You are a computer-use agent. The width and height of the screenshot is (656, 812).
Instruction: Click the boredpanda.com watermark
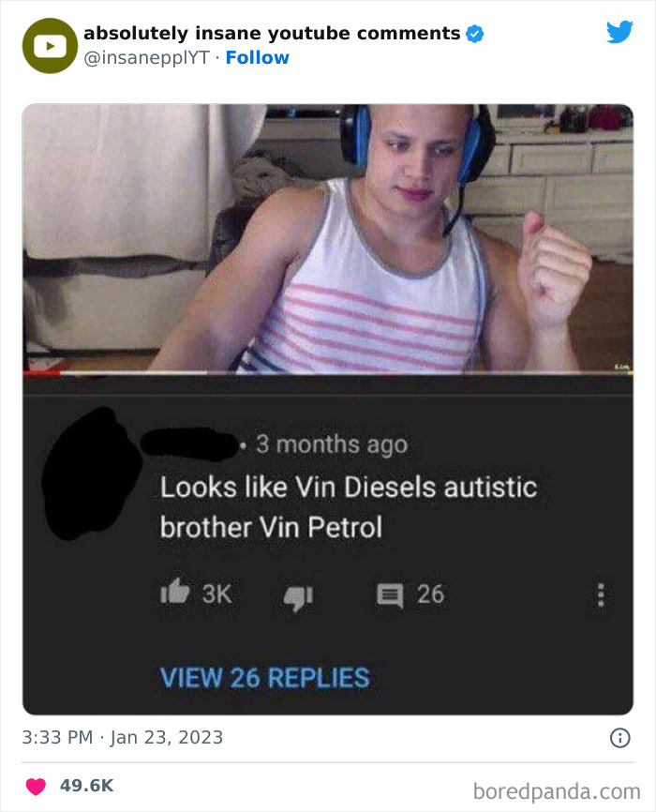[x=557, y=791]
